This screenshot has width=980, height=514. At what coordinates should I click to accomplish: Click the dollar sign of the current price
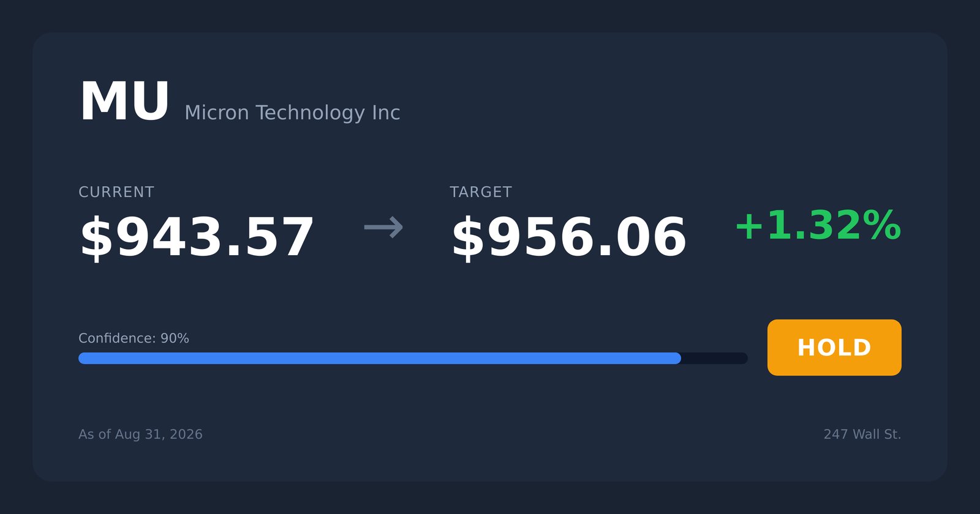click(97, 238)
